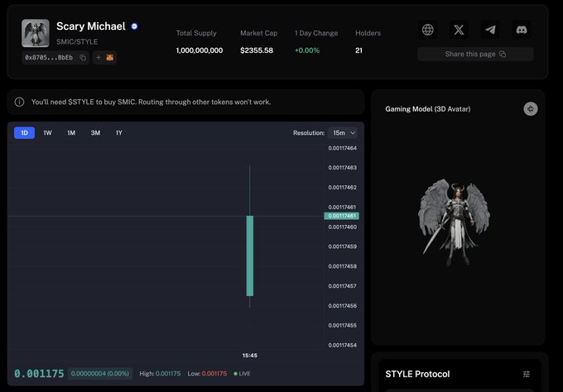Add SMIC token to MetaMask wallet

(105, 58)
